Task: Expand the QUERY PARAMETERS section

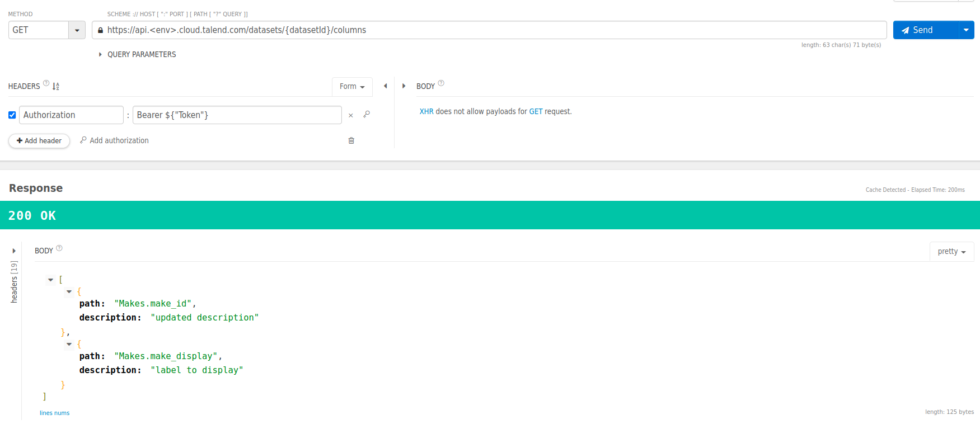Action: pos(137,54)
